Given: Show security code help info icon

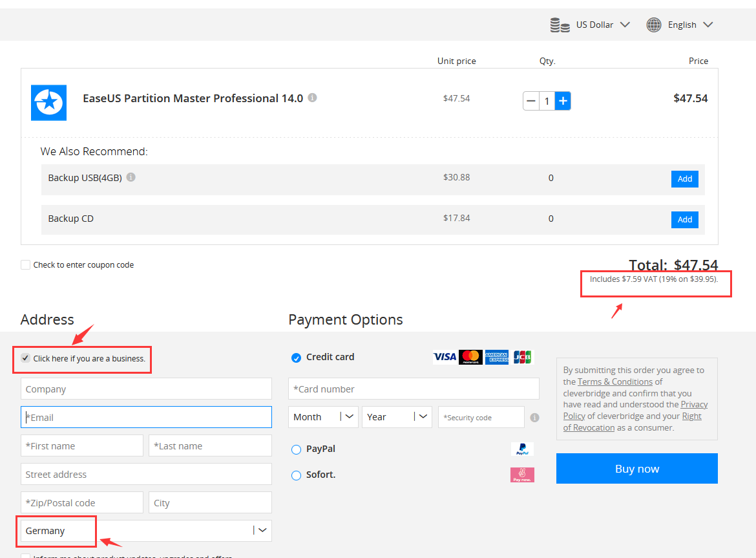Looking at the screenshot, I should (535, 418).
